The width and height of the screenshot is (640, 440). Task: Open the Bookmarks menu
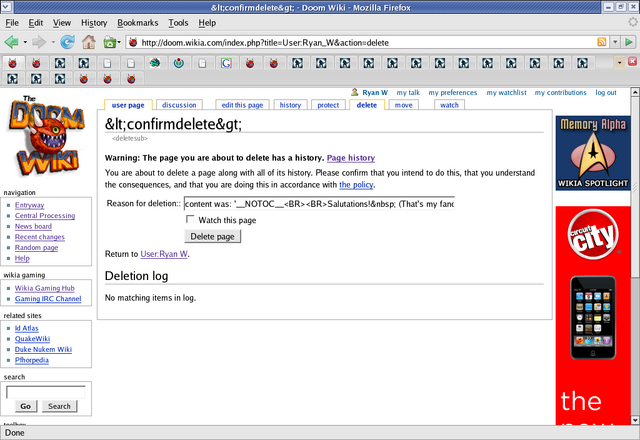point(138,23)
